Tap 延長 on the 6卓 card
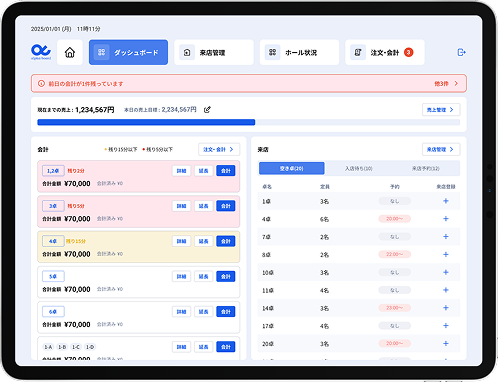498x382 pixels. click(204, 312)
